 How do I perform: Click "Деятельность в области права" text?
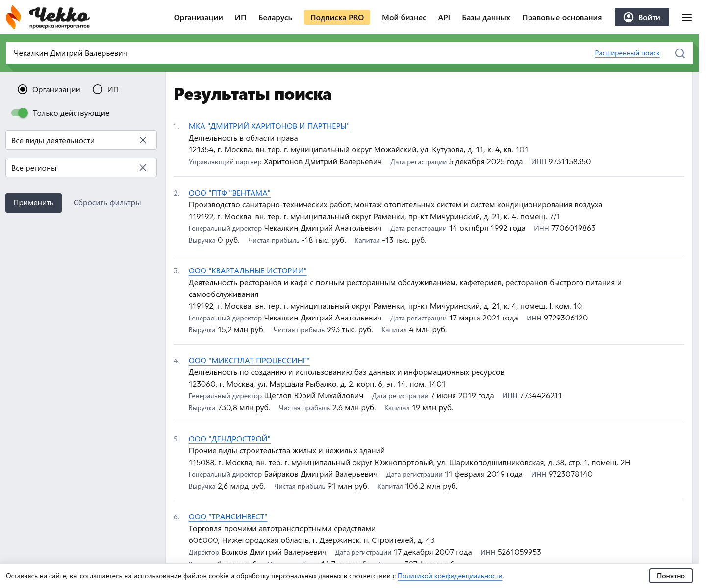(243, 138)
